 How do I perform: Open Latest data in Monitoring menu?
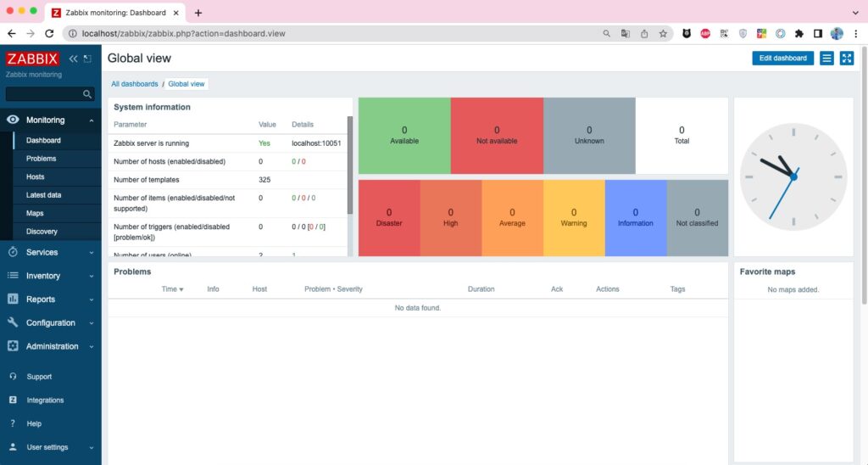click(x=44, y=195)
